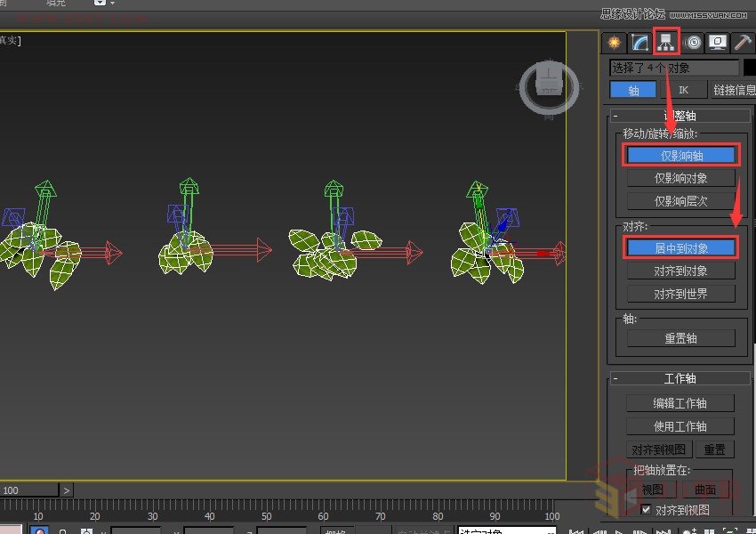Screen dimensions: 756x534
Task: Toggle the 仅影响轴 button
Action: (x=681, y=155)
